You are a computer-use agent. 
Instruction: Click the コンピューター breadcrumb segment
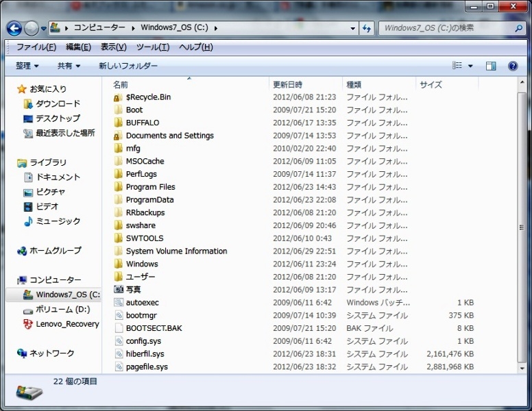[x=99, y=28]
